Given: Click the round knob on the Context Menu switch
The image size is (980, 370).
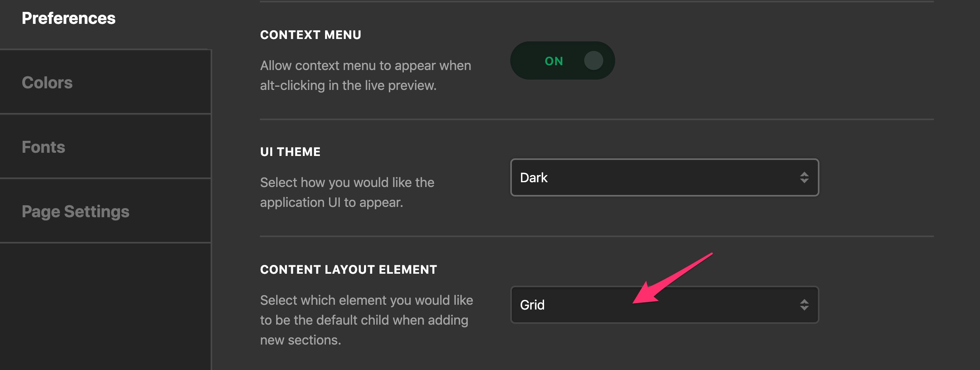Looking at the screenshot, I should point(593,61).
